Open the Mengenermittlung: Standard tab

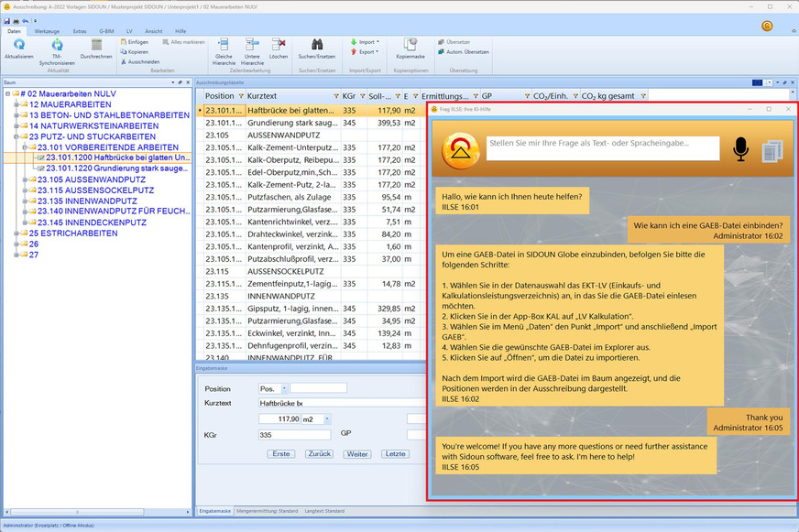click(267, 510)
